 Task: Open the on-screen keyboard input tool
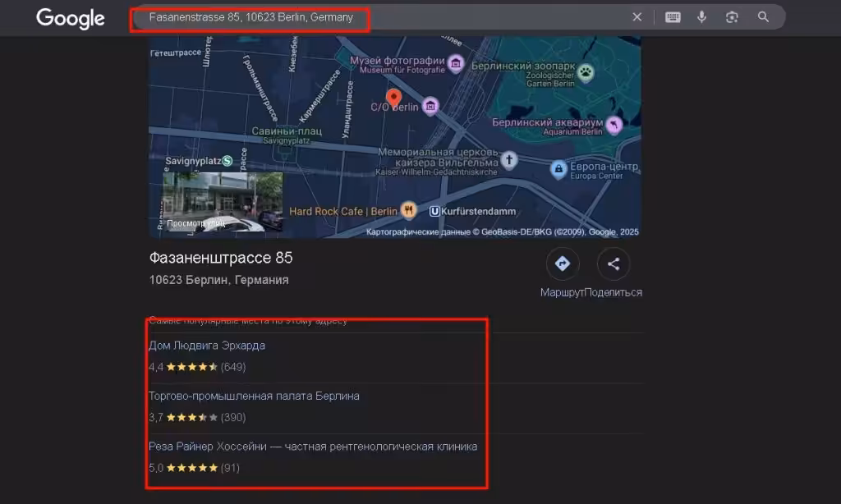click(673, 17)
